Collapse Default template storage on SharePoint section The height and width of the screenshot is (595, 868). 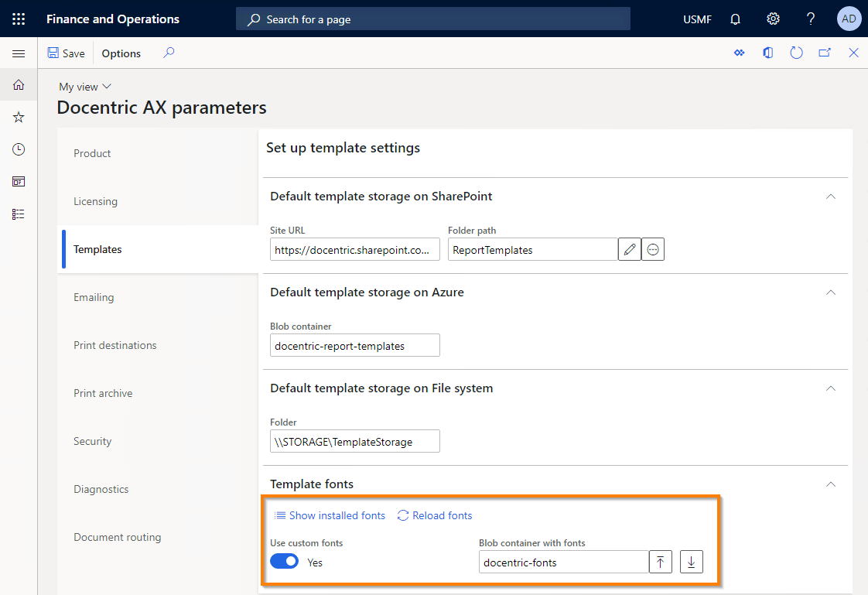coord(831,197)
